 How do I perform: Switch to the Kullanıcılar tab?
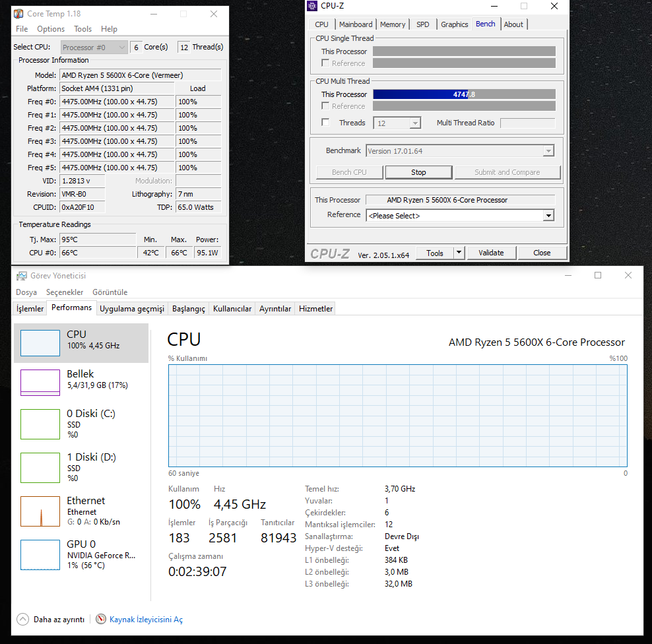[232, 309]
